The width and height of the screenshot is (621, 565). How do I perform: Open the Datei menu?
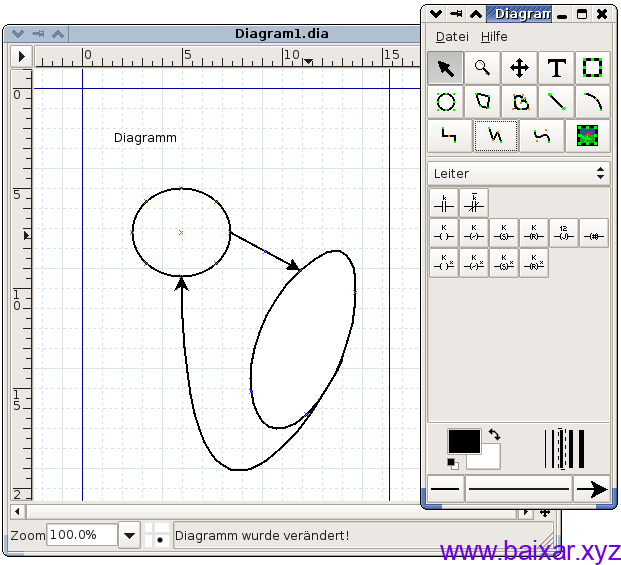452,36
